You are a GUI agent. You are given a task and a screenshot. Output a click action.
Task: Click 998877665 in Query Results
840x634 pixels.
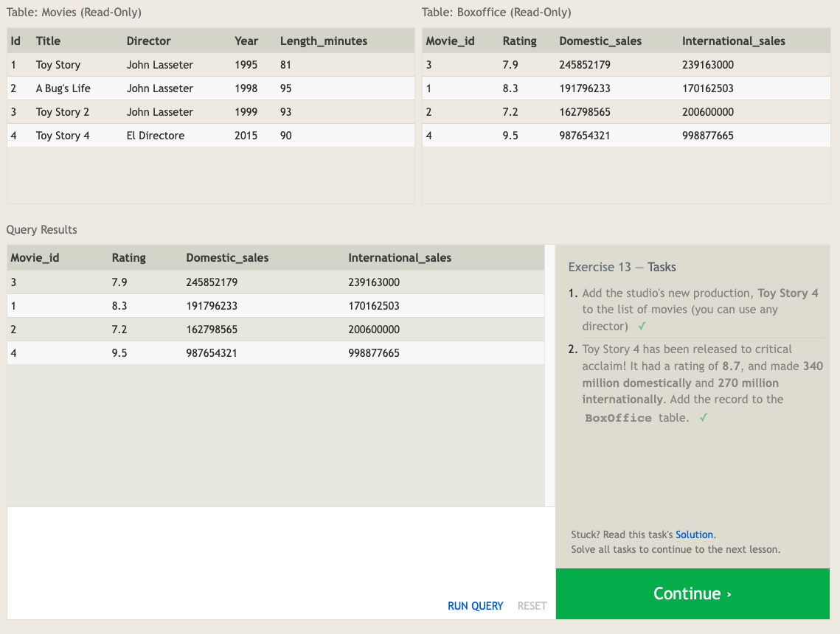coord(374,353)
